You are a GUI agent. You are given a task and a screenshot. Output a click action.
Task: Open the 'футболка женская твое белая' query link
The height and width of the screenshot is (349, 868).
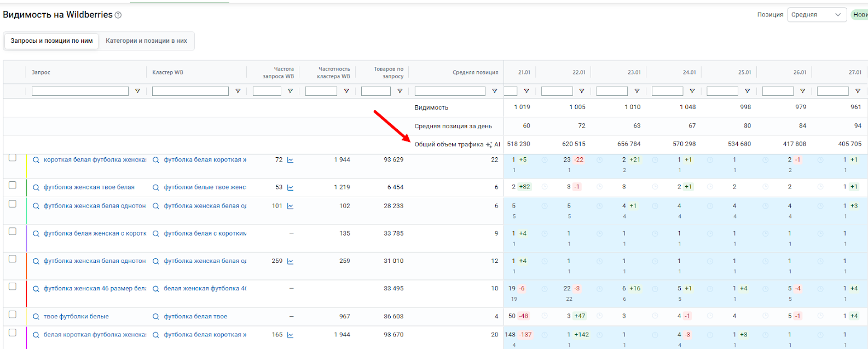(89, 187)
